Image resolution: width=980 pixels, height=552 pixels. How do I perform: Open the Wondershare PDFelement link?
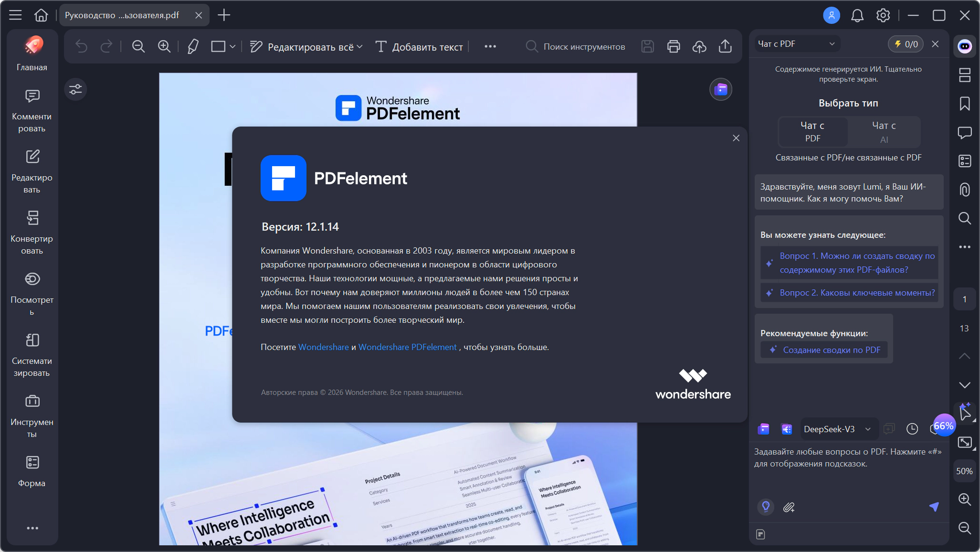[x=407, y=347]
